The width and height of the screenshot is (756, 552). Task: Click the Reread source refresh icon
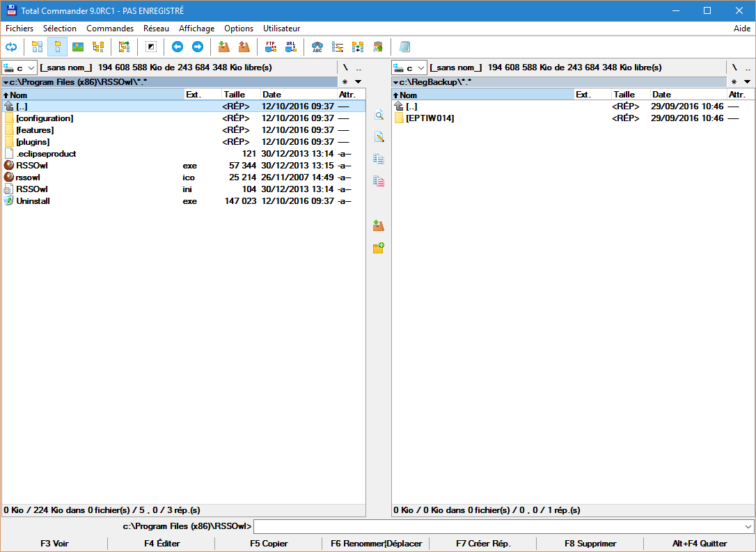point(11,47)
